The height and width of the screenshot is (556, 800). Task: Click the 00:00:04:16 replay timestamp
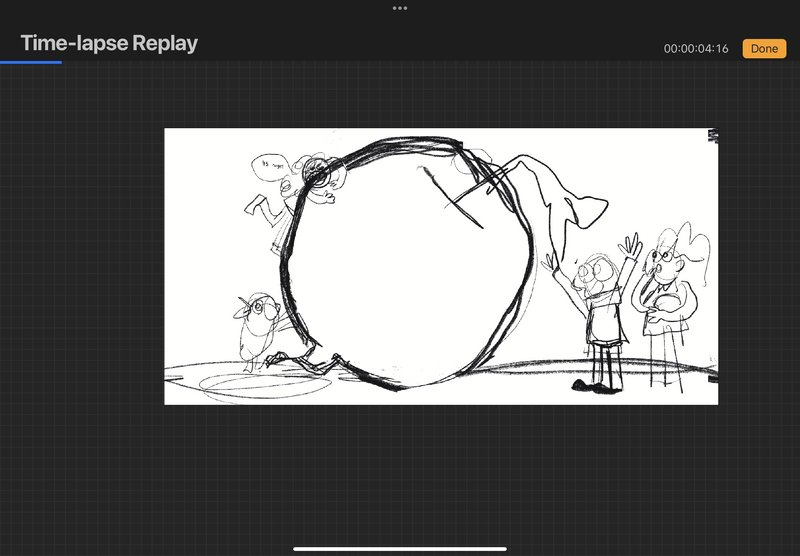(x=695, y=49)
